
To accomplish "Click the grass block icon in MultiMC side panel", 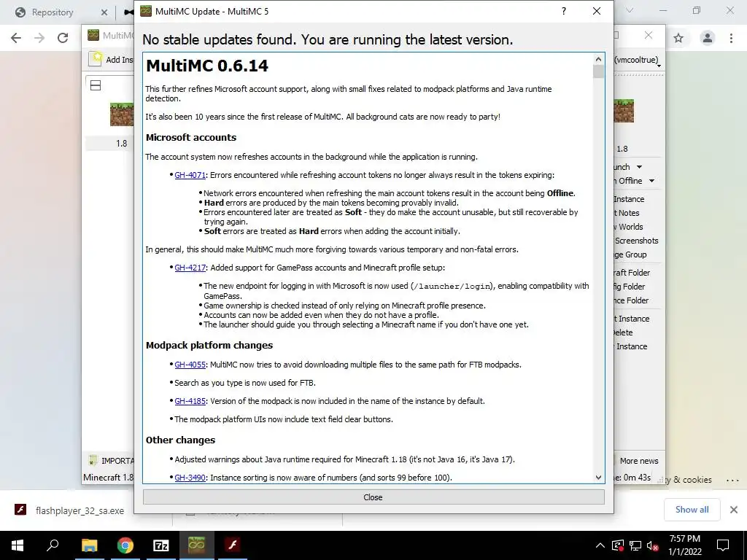I will (624, 111).
